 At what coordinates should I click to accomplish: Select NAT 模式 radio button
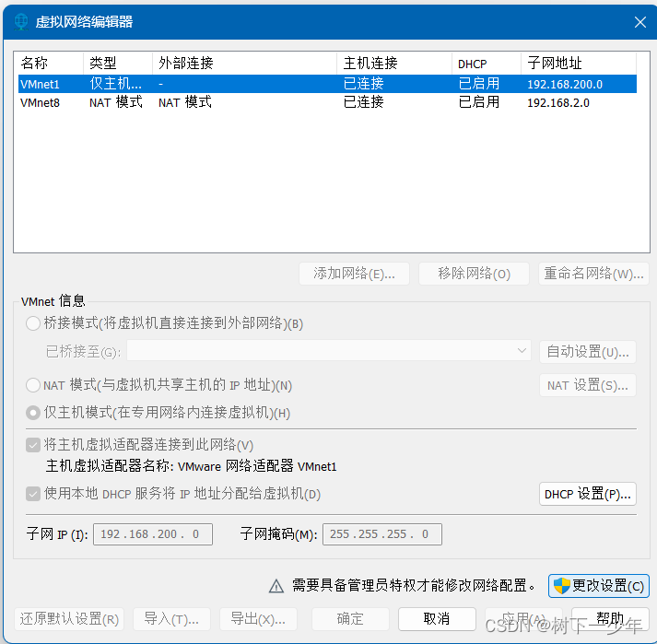(x=33, y=385)
